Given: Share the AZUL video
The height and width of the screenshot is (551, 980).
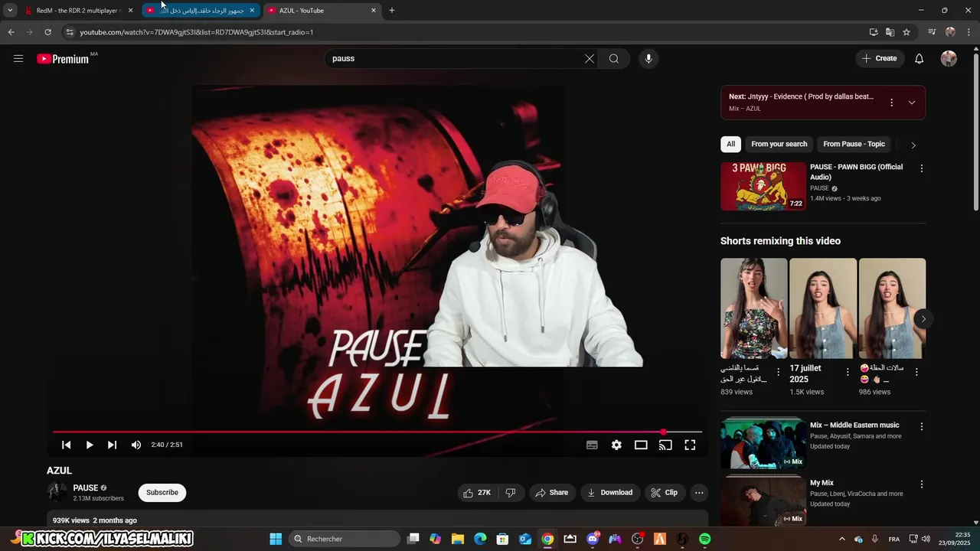Looking at the screenshot, I should point(551,493).
